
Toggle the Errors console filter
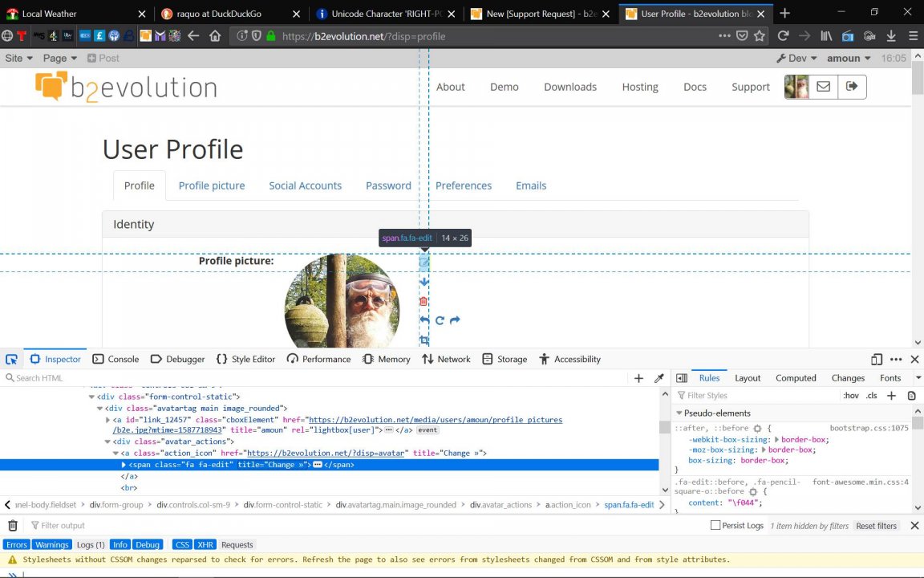pyautogui.click(x=17, y=545)
